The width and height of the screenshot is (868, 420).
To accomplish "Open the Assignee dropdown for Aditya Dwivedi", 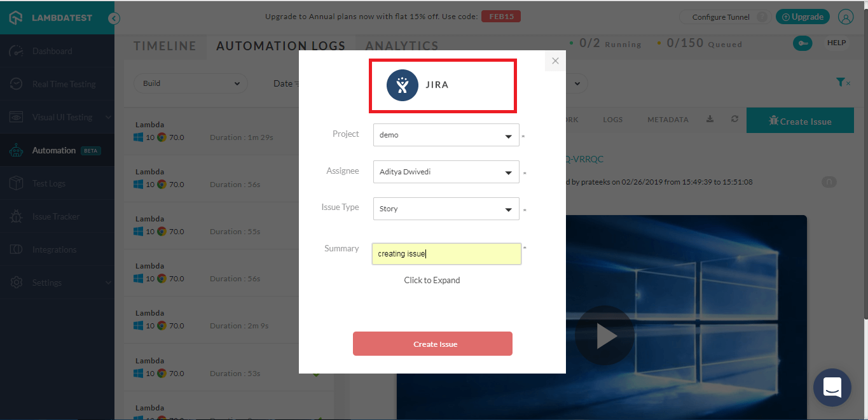I will pyautogui.click(x=446, y=172).
